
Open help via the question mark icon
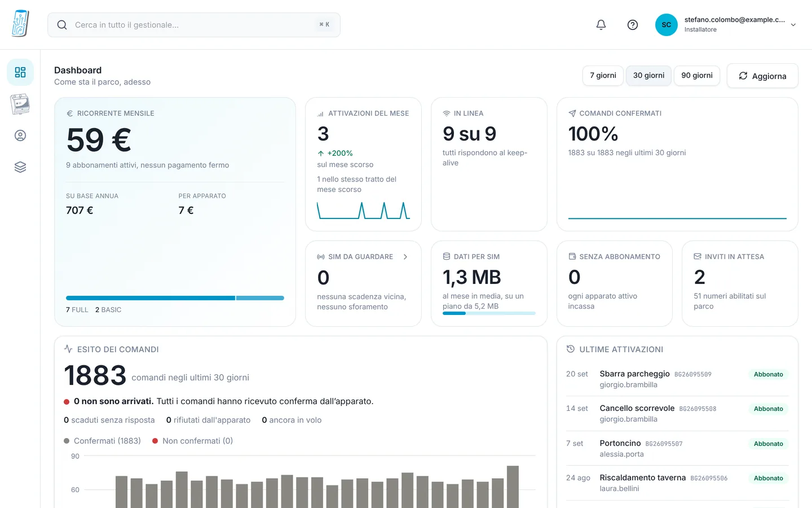coord(633,25)
